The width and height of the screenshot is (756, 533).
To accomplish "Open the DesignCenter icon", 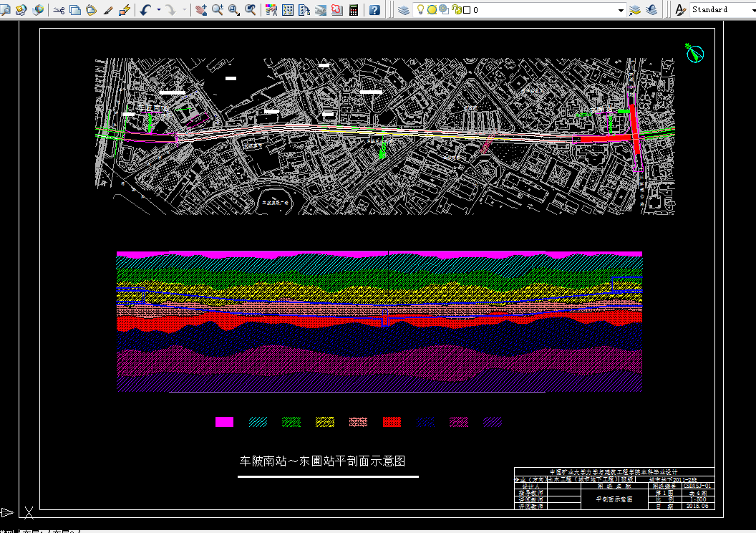I will 288,9.
